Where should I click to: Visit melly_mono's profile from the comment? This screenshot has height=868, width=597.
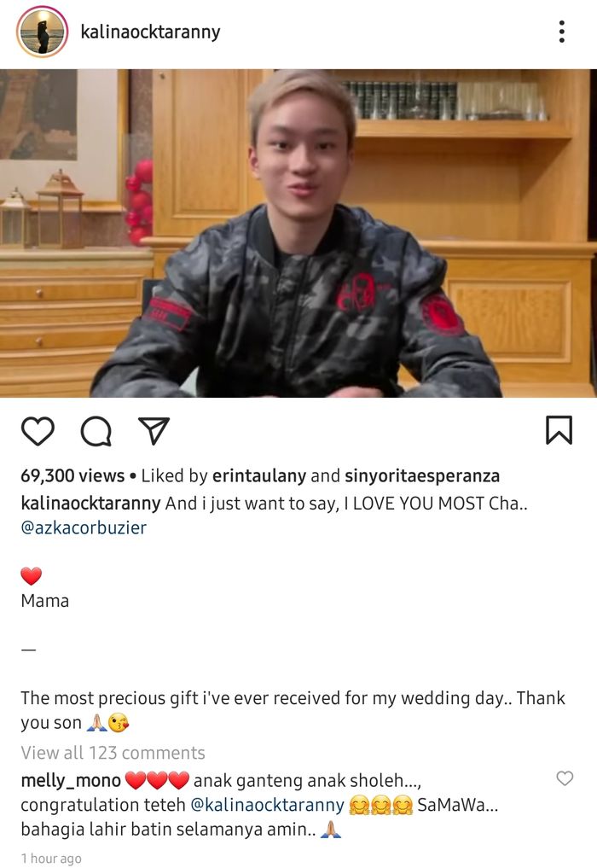click(71, 781)
